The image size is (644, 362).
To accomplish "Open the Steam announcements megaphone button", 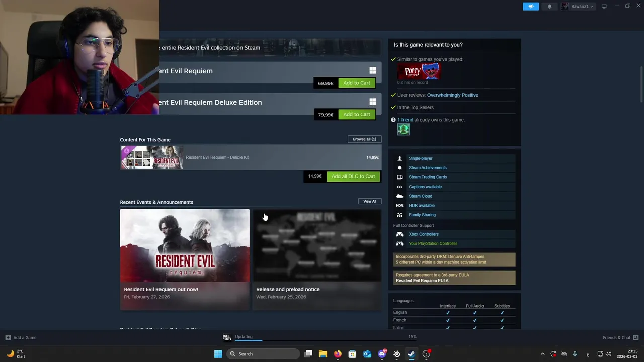I will [x=530, y=6].
